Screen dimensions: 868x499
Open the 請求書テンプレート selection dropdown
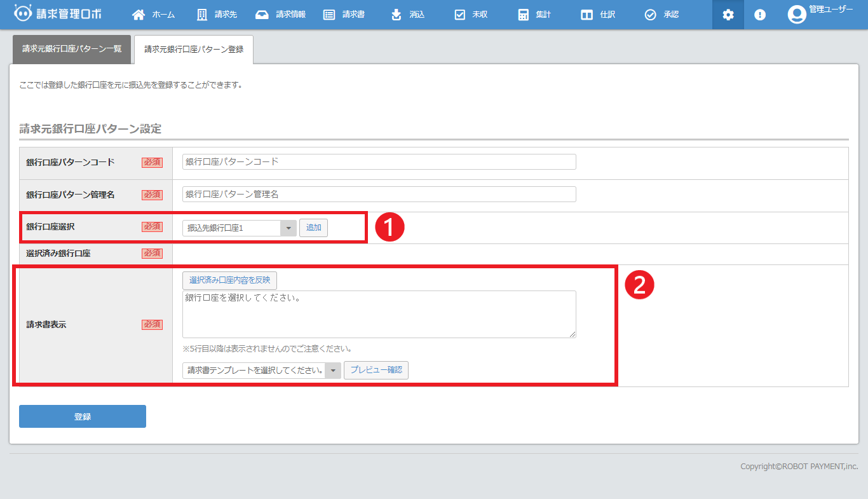261,371
